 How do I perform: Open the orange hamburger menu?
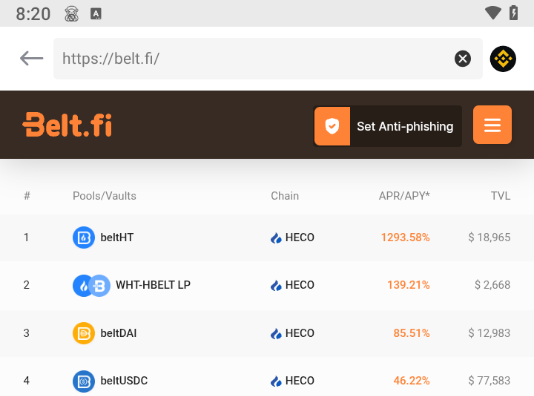click(492, 125)
